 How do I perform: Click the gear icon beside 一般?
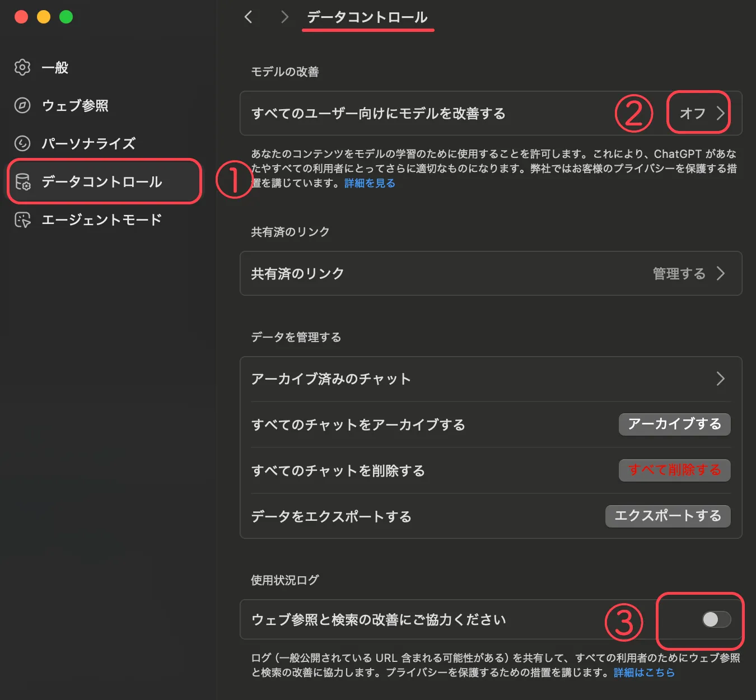22,67
